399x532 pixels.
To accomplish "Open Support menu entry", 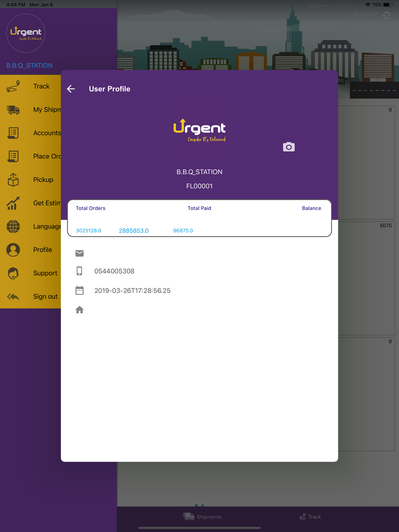I will click(x=30, y=273).
